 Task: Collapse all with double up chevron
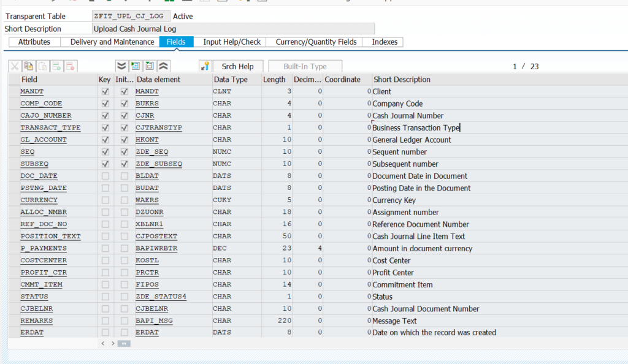(164, 66)
